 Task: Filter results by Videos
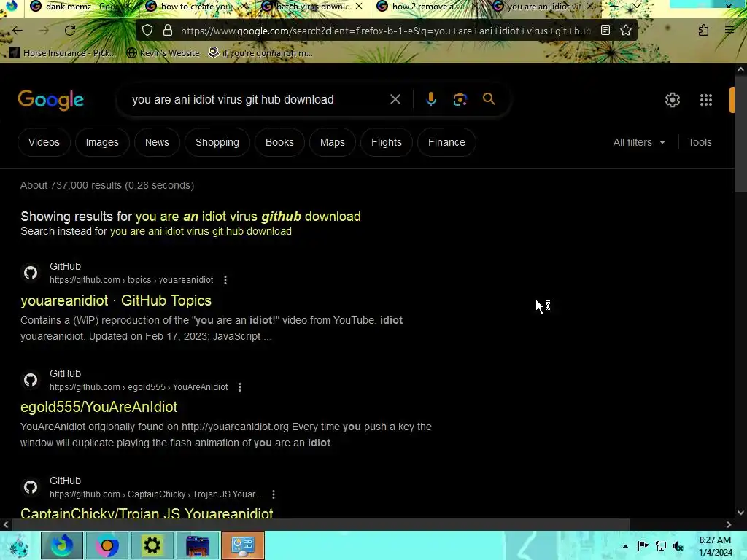(x=44, y=142)
